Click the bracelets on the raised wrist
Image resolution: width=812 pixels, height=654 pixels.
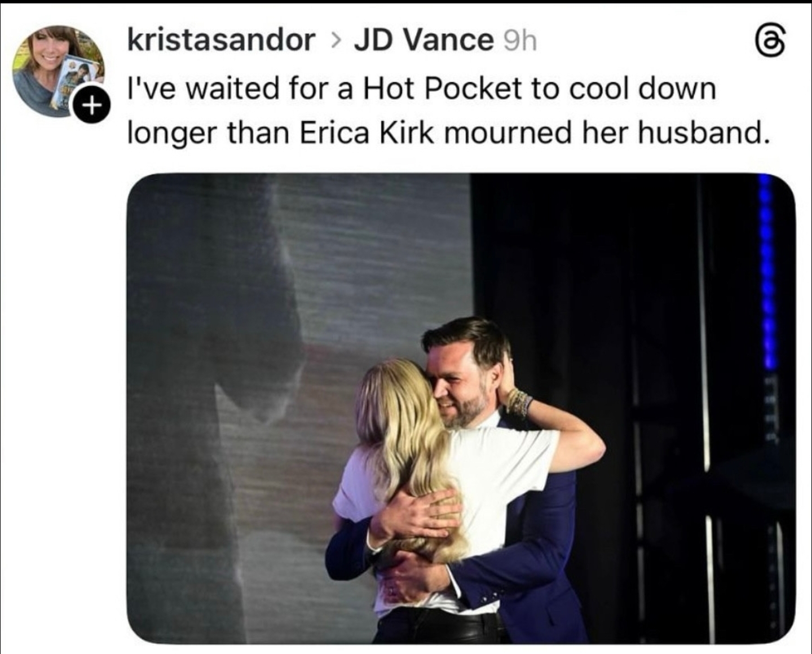(x=519, y=401)
